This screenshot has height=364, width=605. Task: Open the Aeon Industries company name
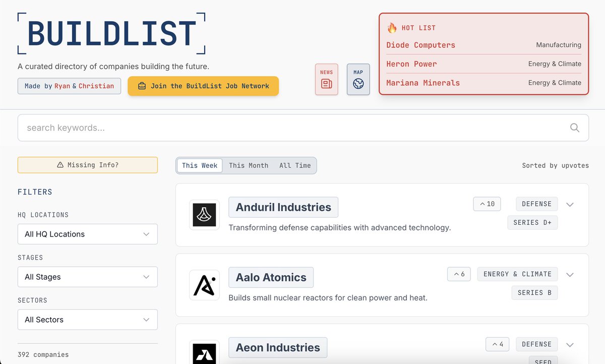[278, 347]
